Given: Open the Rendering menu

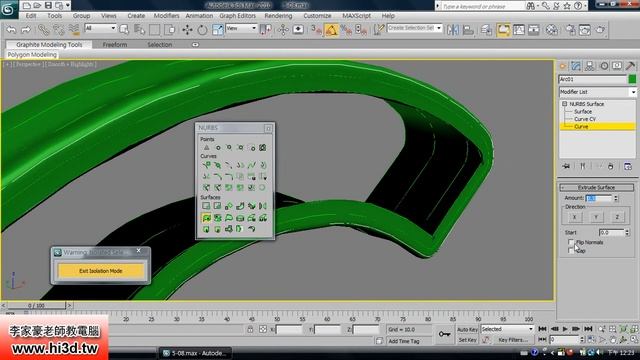Looking at the screenshot, I should click(278, 16).
